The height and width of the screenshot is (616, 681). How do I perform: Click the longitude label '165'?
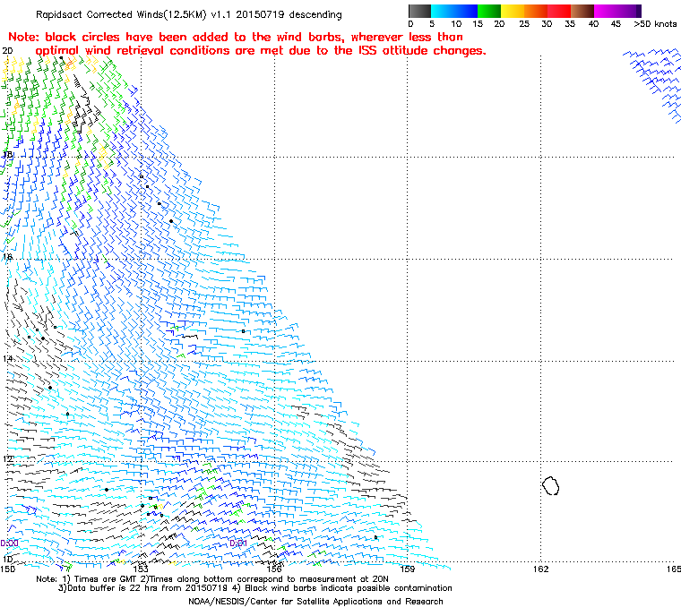pos(674,569)
